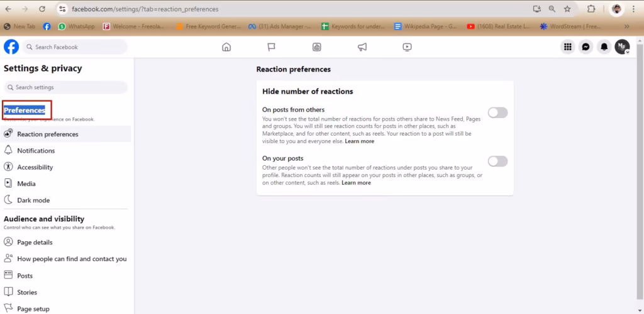The height and width of the screenshot is (314, 644).
Task: Click the Settings & privacy heading
Action: coord(43,68)
